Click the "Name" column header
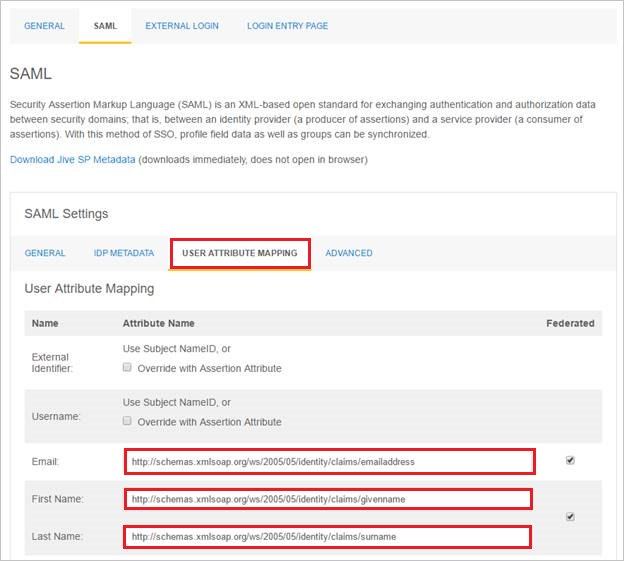Viewport: 624px width, 561px height. tap(45, 323)
